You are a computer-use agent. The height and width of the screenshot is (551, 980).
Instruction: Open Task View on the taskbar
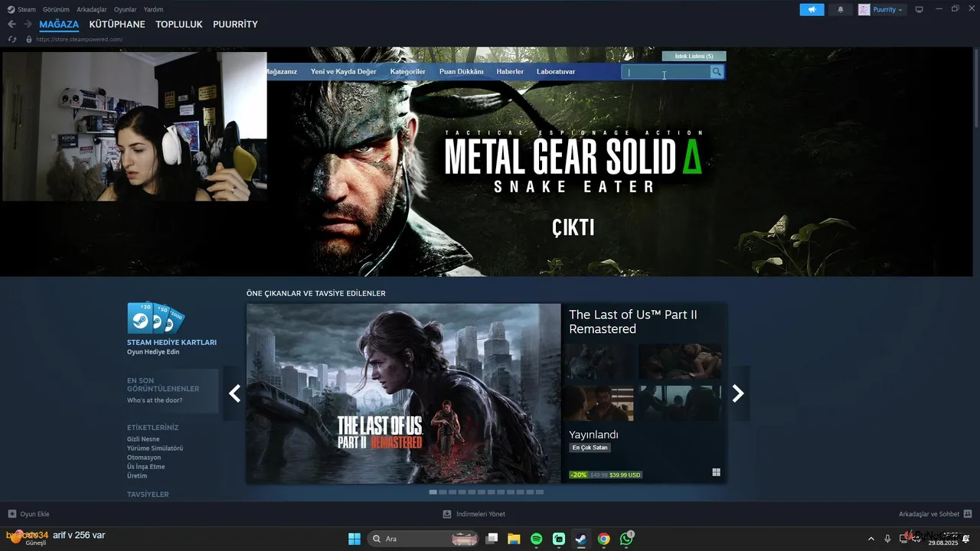click(x=492, y=539)
